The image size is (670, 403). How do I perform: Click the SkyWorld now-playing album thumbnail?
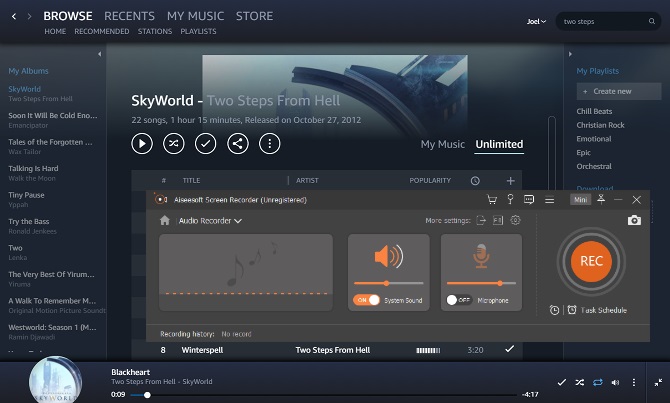pos(55,379)
